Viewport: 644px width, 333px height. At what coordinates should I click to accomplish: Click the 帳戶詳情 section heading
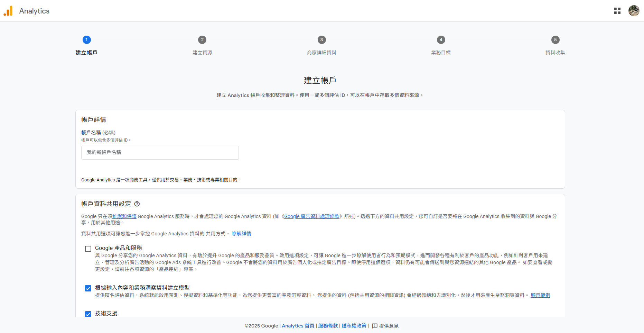coord(94,120)
